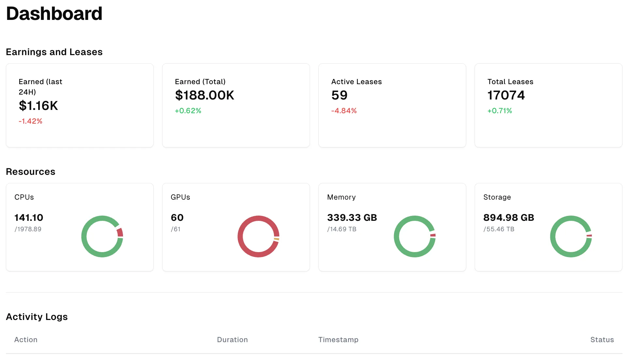Open the Active Leases card
This screenshot has width=629, height=364.
coord(392,105)
